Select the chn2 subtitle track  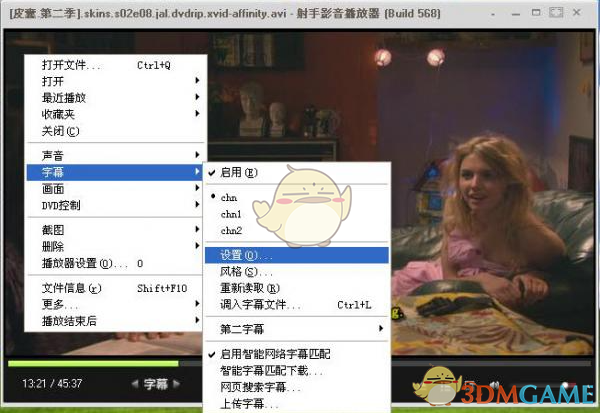(297, 230)
